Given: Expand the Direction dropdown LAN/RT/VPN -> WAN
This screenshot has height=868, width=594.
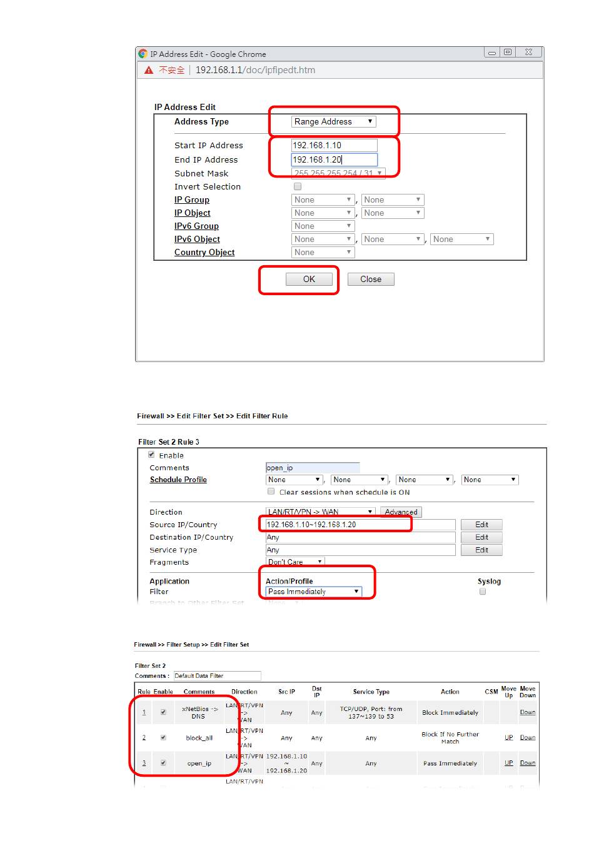Looking at the screenshot, I should 320,512.
